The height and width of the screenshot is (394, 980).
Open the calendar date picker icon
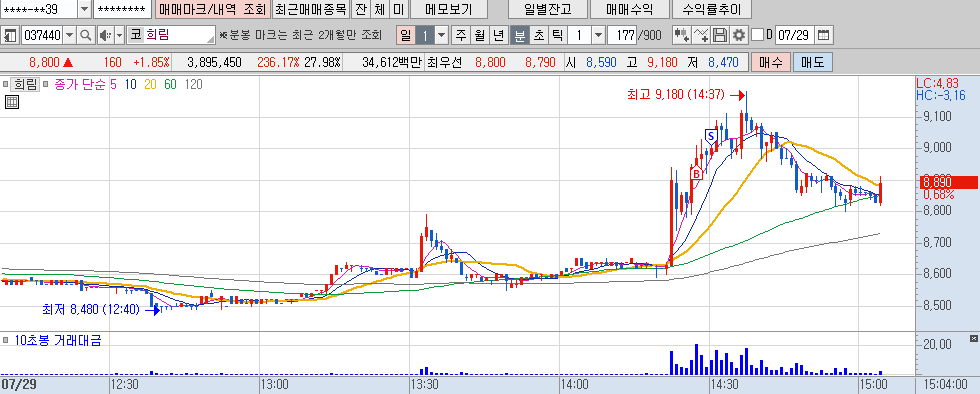point(824,35)
